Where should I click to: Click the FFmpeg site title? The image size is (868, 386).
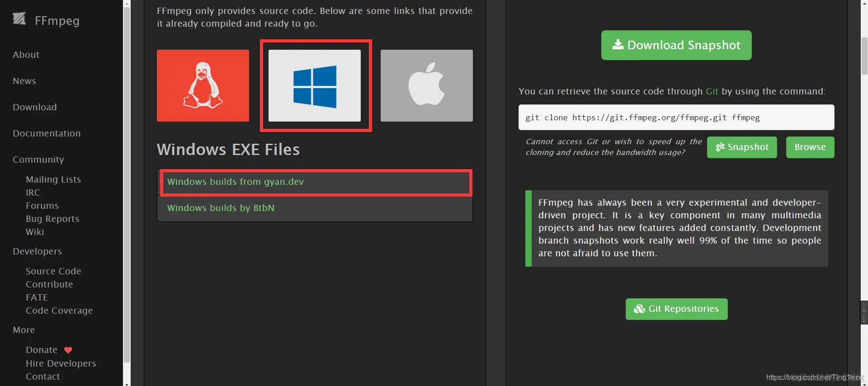point(57,21)
